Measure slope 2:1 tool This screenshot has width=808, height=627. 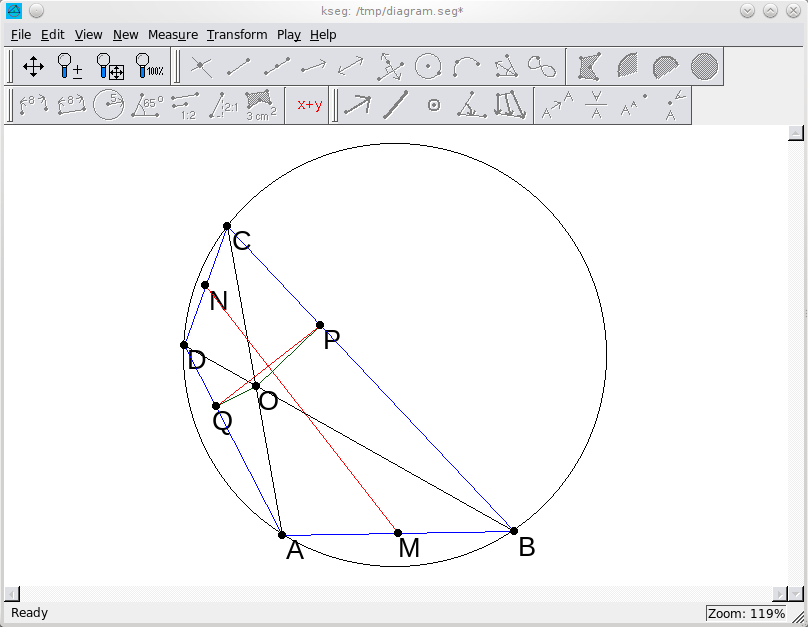(224, 105)
